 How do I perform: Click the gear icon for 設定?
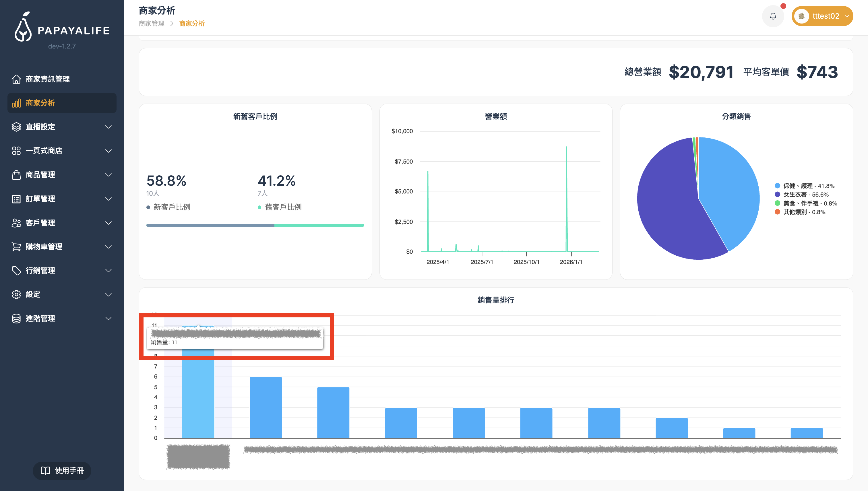(x=16, y=294)
